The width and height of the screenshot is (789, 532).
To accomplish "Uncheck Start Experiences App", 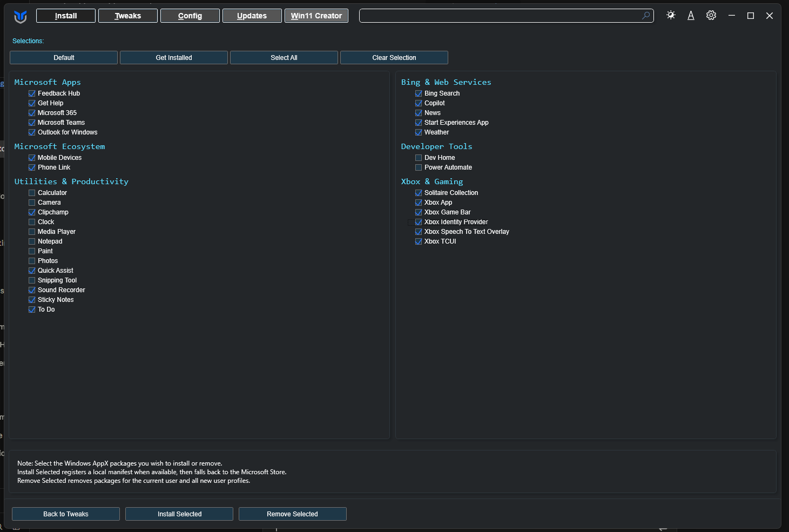I will [x=419, y=123].
